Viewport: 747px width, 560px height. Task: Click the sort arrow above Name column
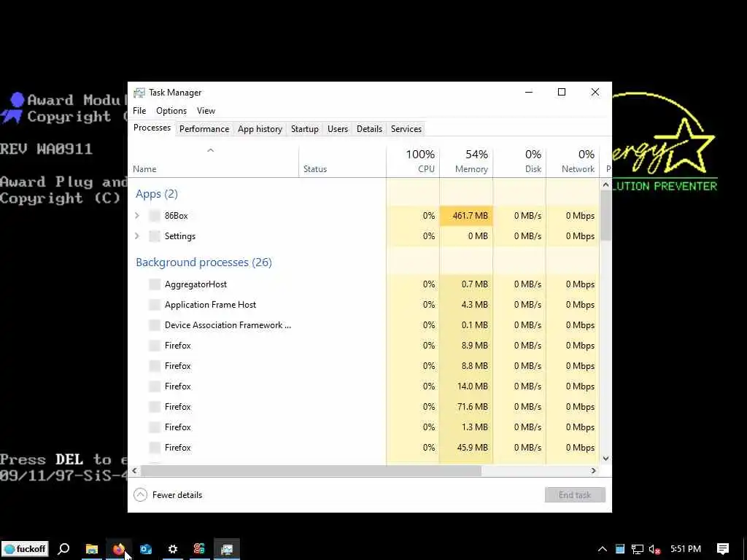click(x=210, y=150)
